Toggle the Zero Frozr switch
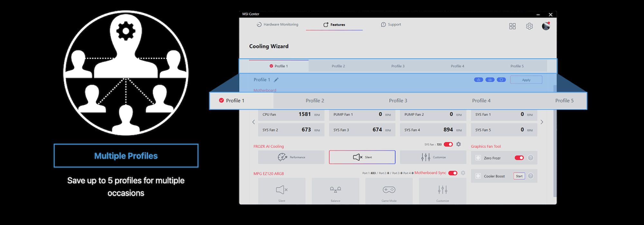Viewport: 644px width, 225px height. (519, 158)
